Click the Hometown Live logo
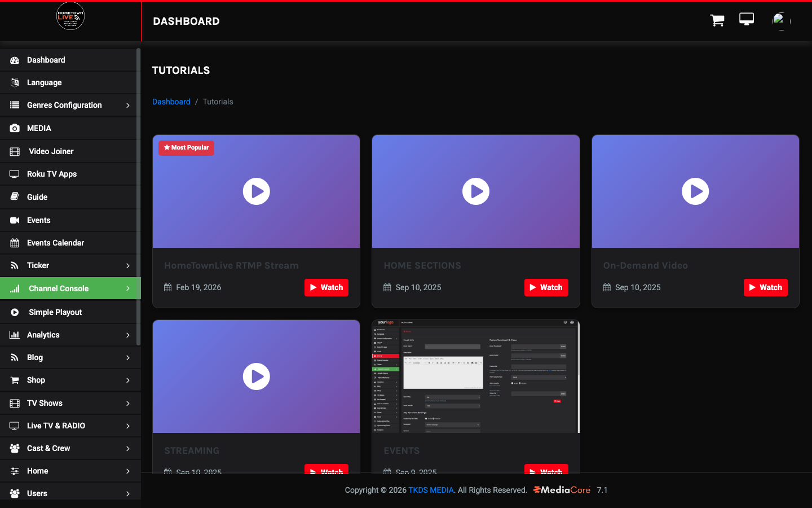The height and width of the screenshot is (508, 812). pyautogui.click(x=70, y=16)
